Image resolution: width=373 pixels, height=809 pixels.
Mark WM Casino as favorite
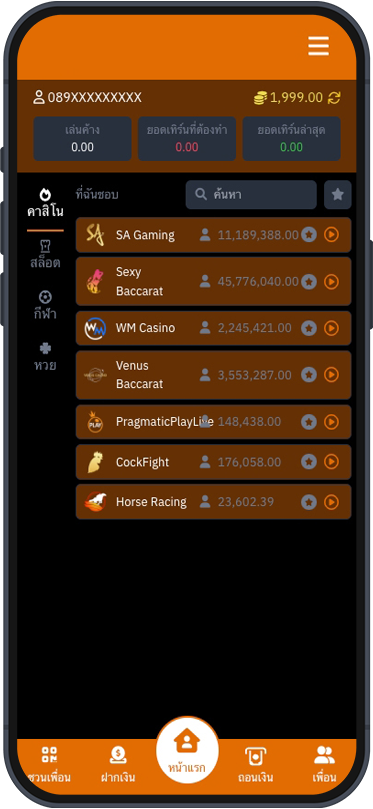click(309, 328)
